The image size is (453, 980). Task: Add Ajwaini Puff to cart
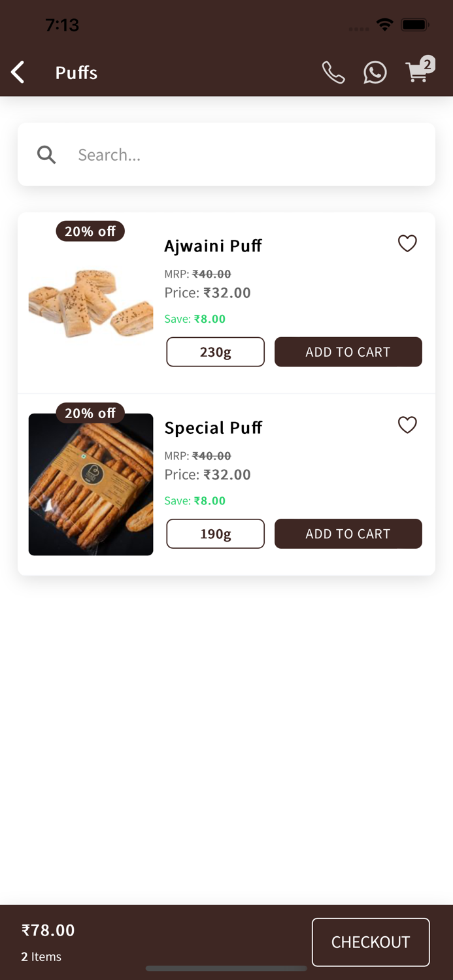(x=348, y=352)
